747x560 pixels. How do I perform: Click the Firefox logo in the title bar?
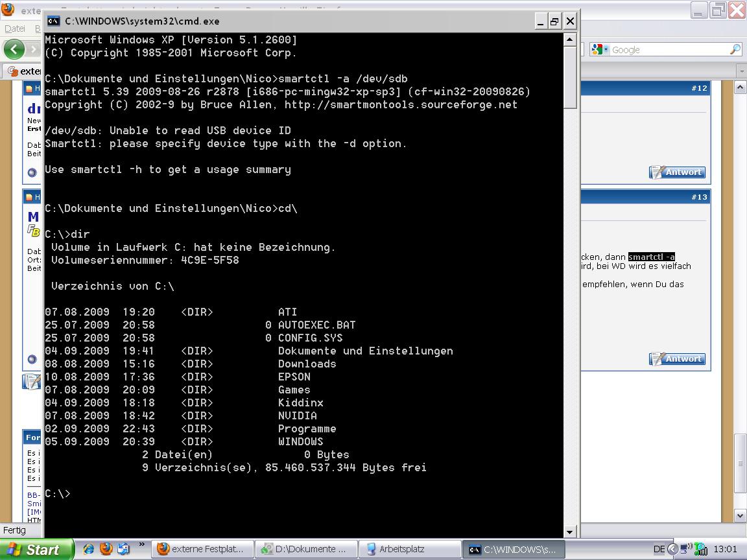tap(8, 8)
